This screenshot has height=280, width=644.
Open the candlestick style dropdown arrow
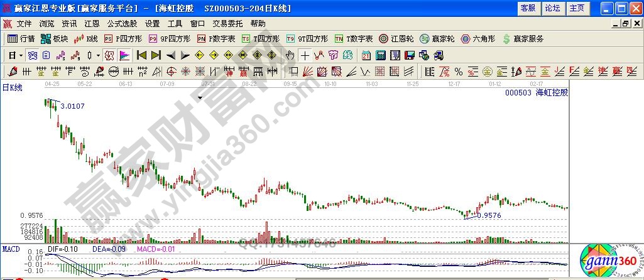tap(98, 55)
